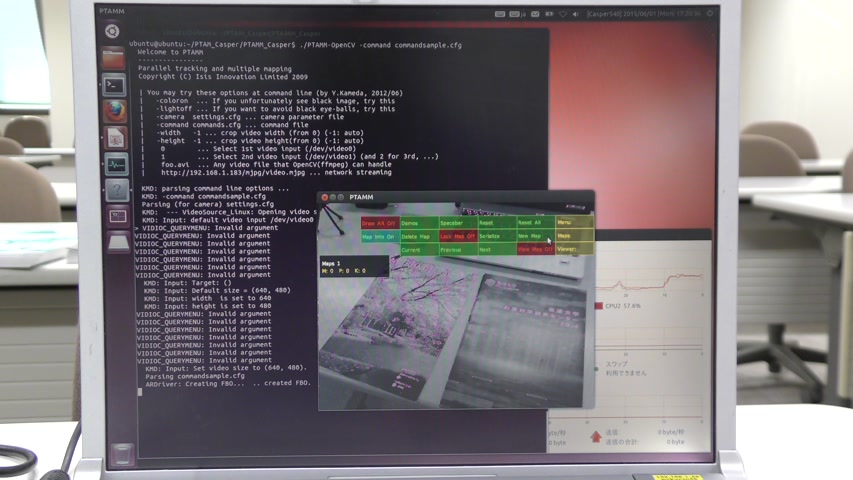
Task: Click the 'Demos' button in PTAMM
Action: pos(419,223)
